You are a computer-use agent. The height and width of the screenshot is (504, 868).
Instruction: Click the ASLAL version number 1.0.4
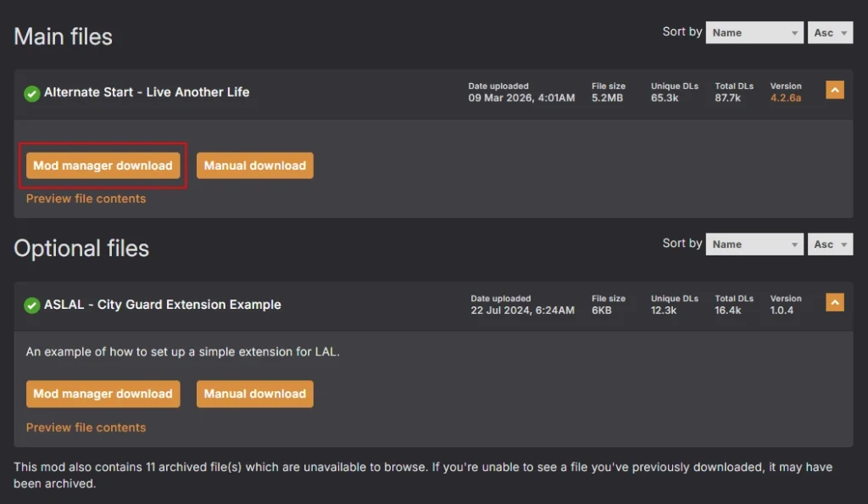[782, 311]
